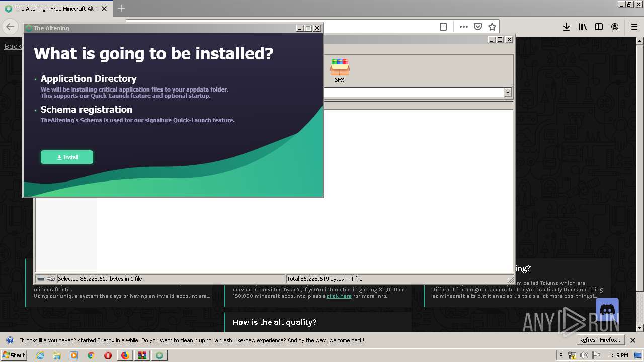Toggle the Firefox sidebar icon

(599, 27)
